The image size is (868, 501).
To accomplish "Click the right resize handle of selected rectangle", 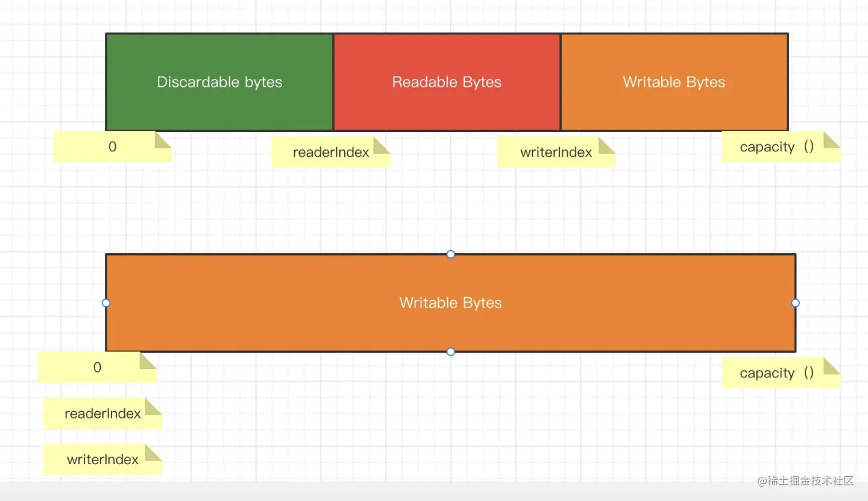I will (x=795, y=303).
